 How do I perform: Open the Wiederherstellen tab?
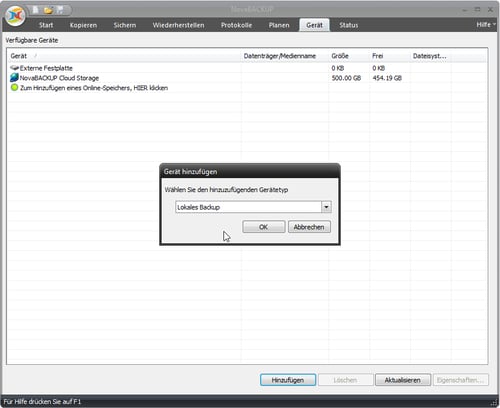(x=178, y=25)
